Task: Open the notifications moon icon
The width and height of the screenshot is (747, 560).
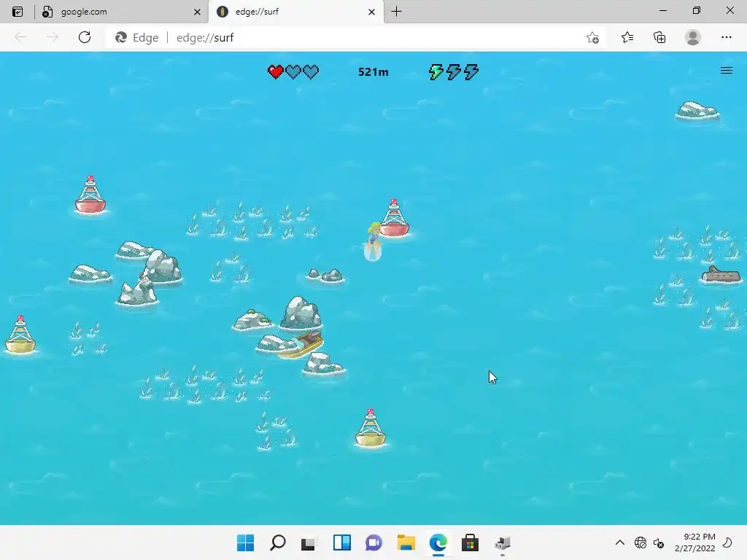Action: [727, 542]
